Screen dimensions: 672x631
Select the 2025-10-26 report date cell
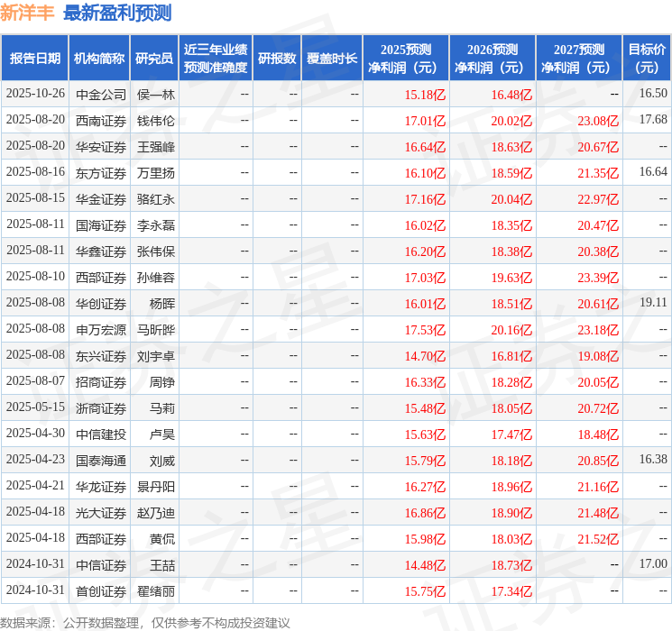pyautogui.click(x=36, y=94)
